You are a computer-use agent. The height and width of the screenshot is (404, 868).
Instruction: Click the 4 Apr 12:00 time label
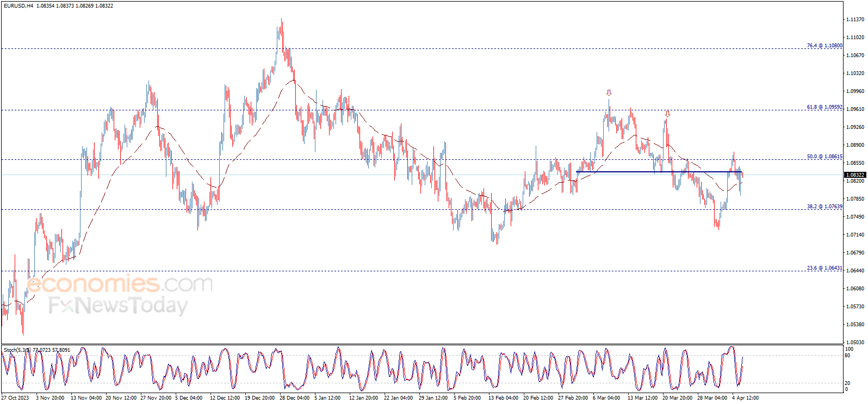[746, 398]
